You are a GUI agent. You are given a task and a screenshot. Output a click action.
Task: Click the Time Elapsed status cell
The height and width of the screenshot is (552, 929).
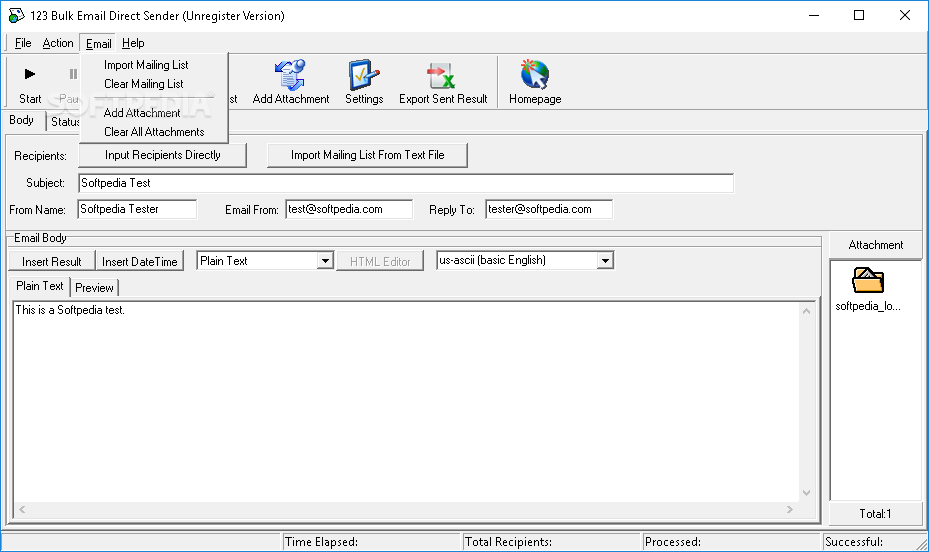pyautogui.click(x=371, y=542)
